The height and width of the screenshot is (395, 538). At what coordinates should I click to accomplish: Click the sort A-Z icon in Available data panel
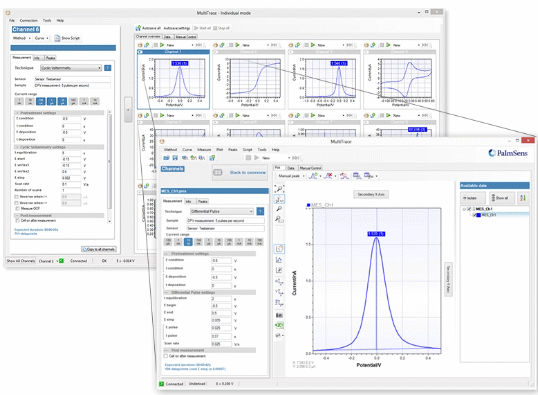coord(523,198)
